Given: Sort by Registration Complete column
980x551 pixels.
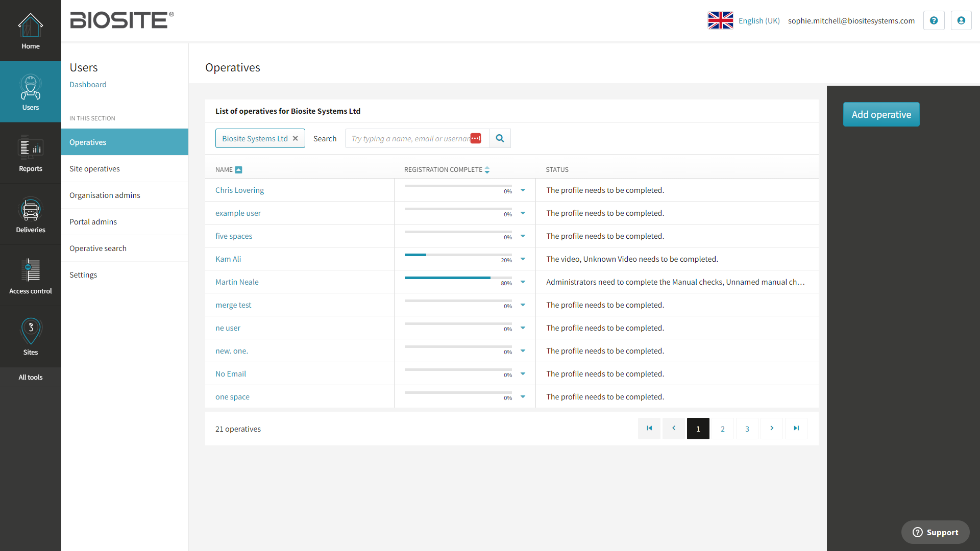Looking at the screenshot, I should pyautogui.click(x=487, y=170).
